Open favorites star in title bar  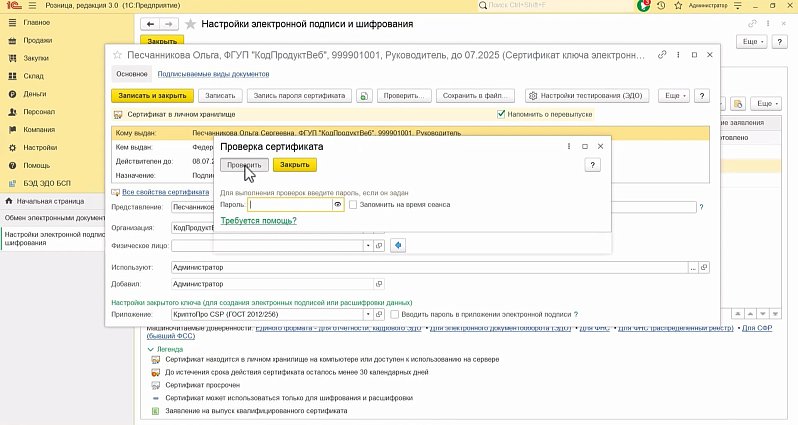[678, 6]
